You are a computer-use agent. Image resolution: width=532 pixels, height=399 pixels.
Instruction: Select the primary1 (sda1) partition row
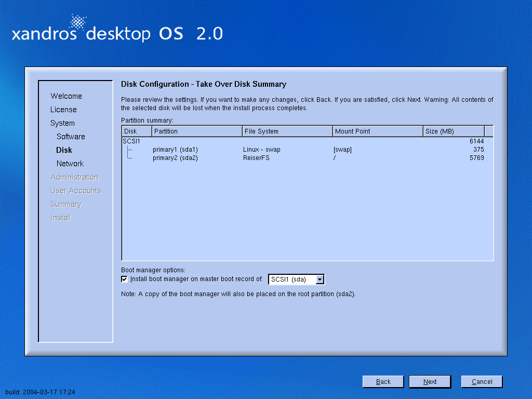[x=175, y=150]
